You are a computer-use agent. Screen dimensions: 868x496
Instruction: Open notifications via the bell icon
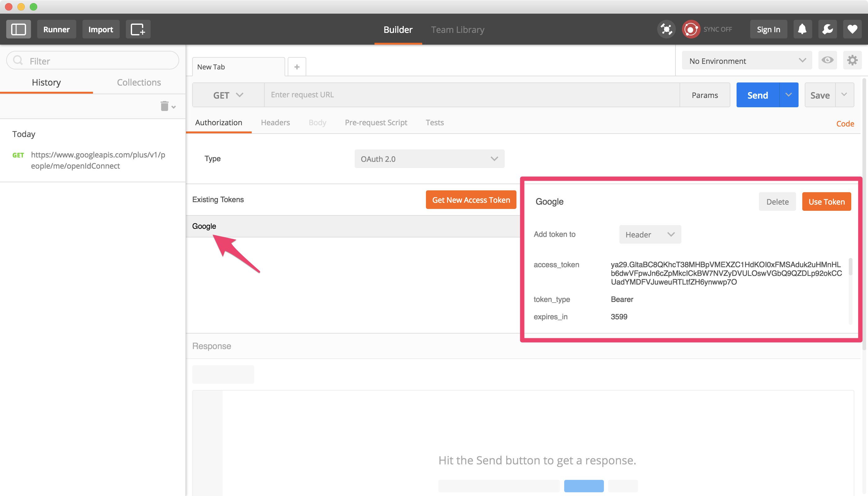point(802,29)
